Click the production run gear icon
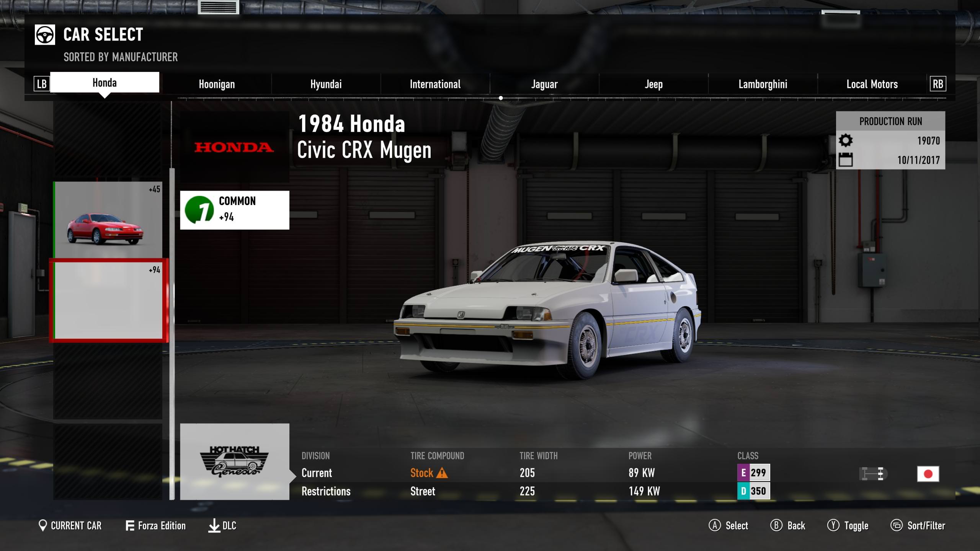The height and width of the screenshot is (551, 980). point(846,140)
